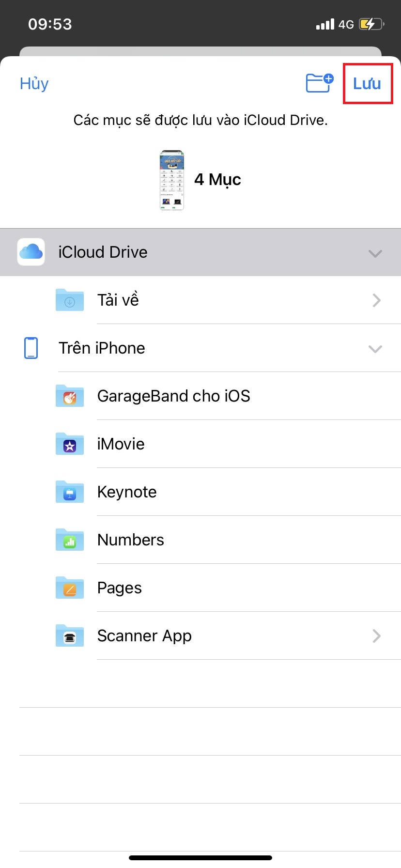This screenshot has height=868, width=401.
Task: Tap Hủy to cancel saving
Action: click(x=34, y=84)
